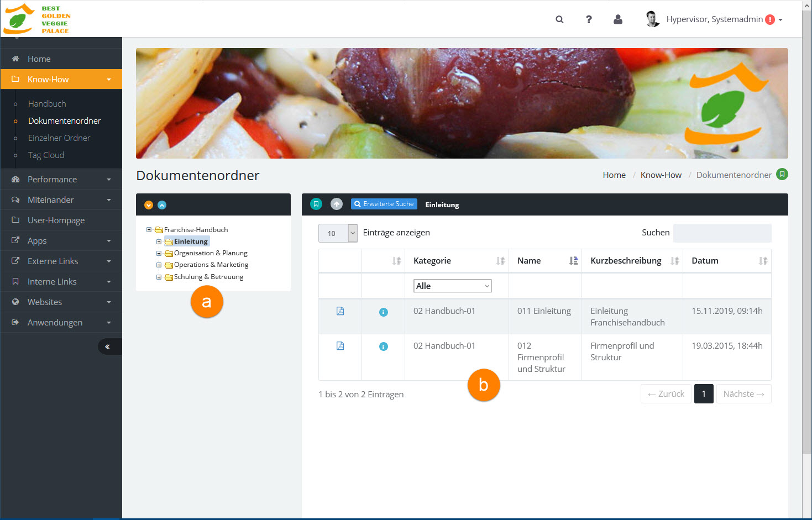The width and height of the screenshot is (812, 520).
Task: Click the teal bookmark icon in table toolbar
Action: tap(316, 204)
